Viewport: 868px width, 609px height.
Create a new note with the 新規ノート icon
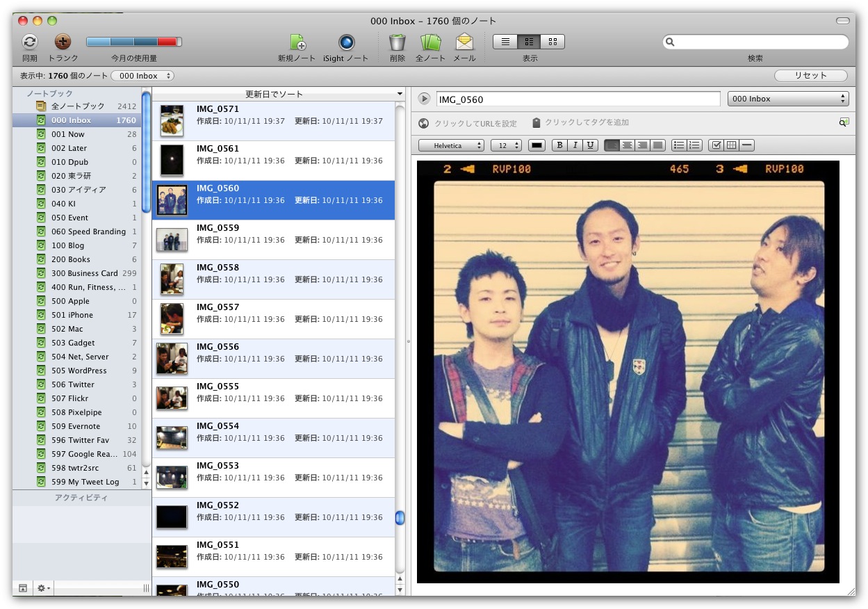(297, 42)
